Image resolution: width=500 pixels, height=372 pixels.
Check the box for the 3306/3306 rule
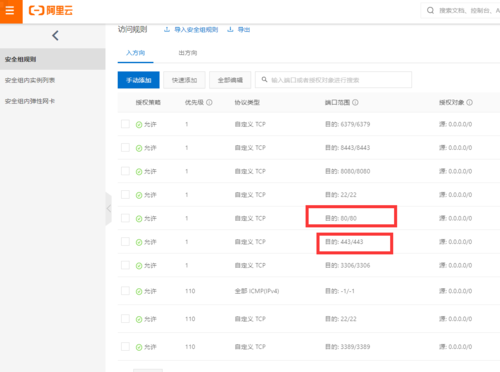(125, 265)
